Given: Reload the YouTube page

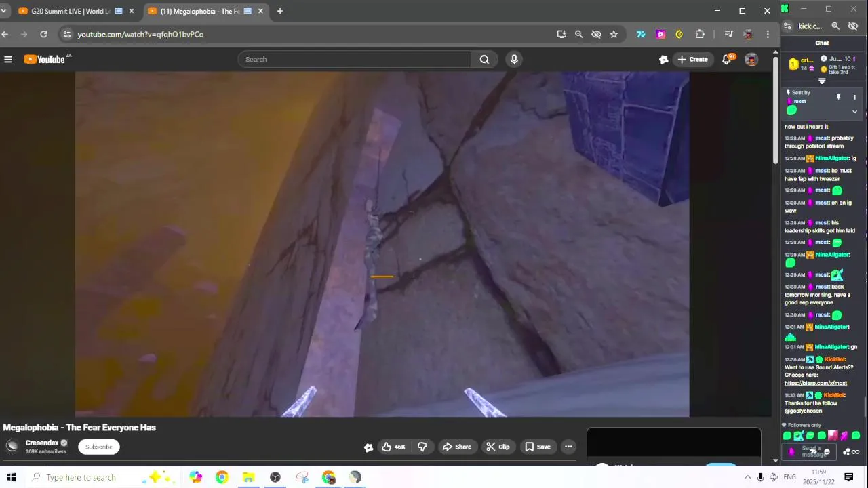Looking at the screenshot, I should point(43,34).
